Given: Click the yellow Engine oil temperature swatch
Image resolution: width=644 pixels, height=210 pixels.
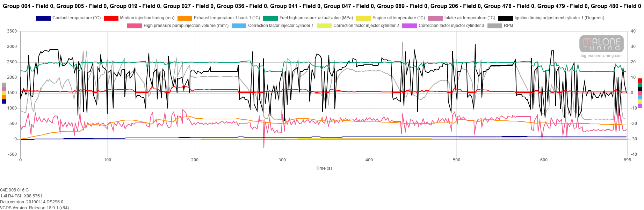Looking at the screenshot, I should (363, 18).
